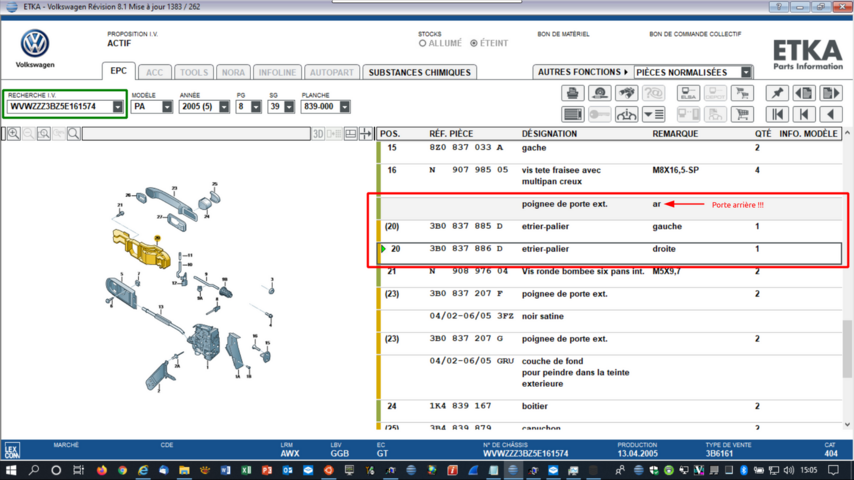The width and height of the screenshot is (854, 480).
Task: Select part row 3B0 837 885 D
Action: coord(610,229)
